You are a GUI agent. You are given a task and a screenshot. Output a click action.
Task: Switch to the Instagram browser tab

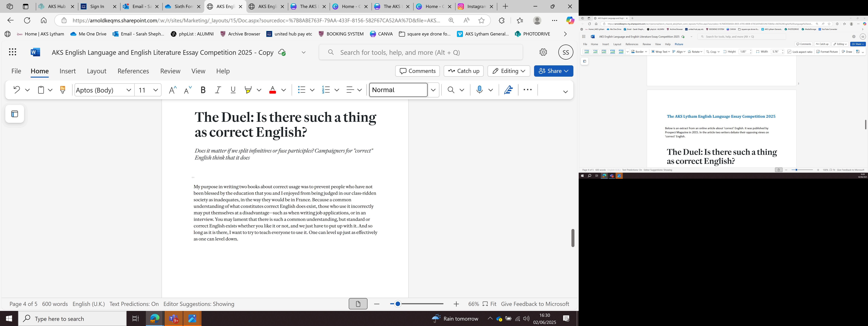[476, 6]
